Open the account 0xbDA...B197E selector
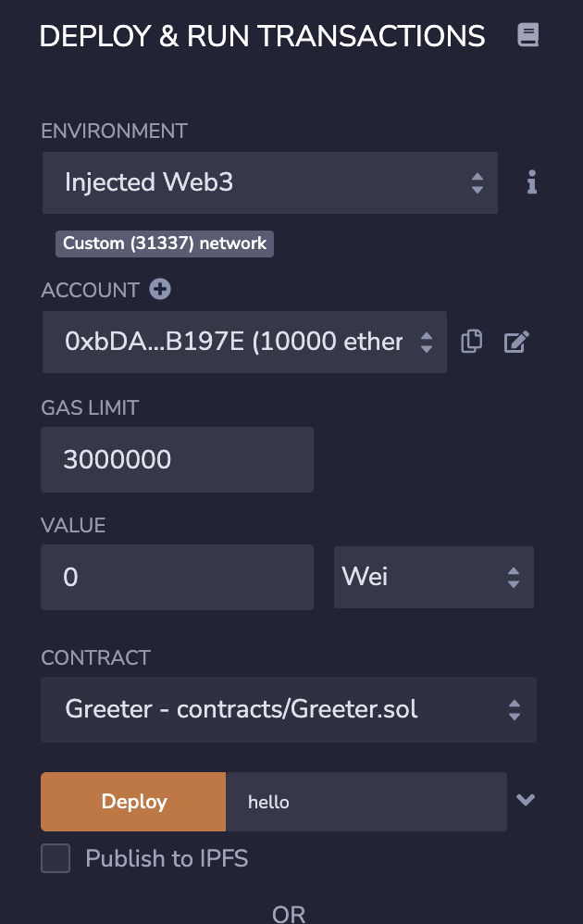 tap(244, 342)
